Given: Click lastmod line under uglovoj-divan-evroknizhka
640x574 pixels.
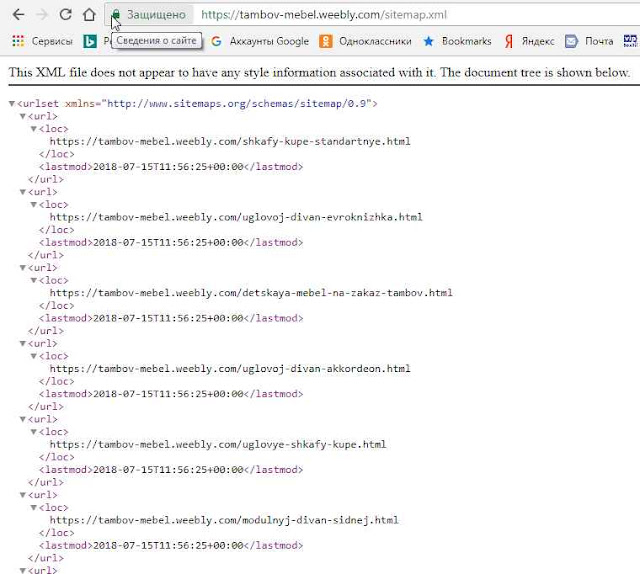Looking at the screenshot, I should [x=171, y=243].
